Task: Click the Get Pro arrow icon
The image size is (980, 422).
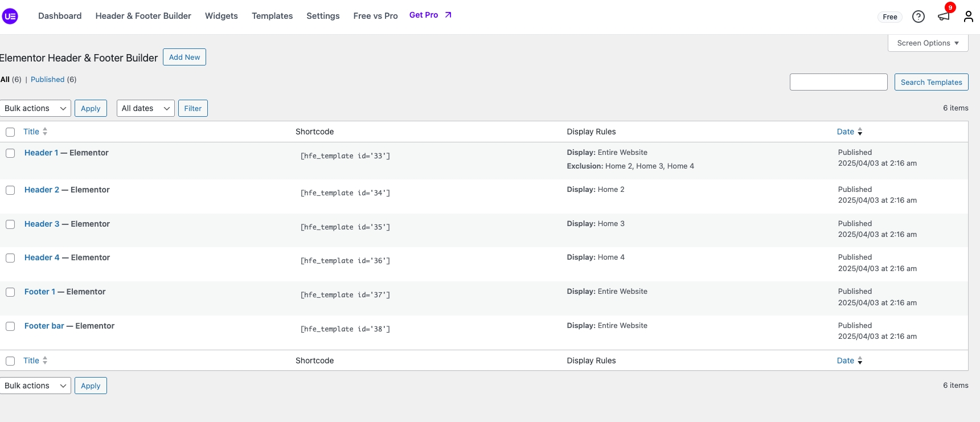Action: point(448,15)
